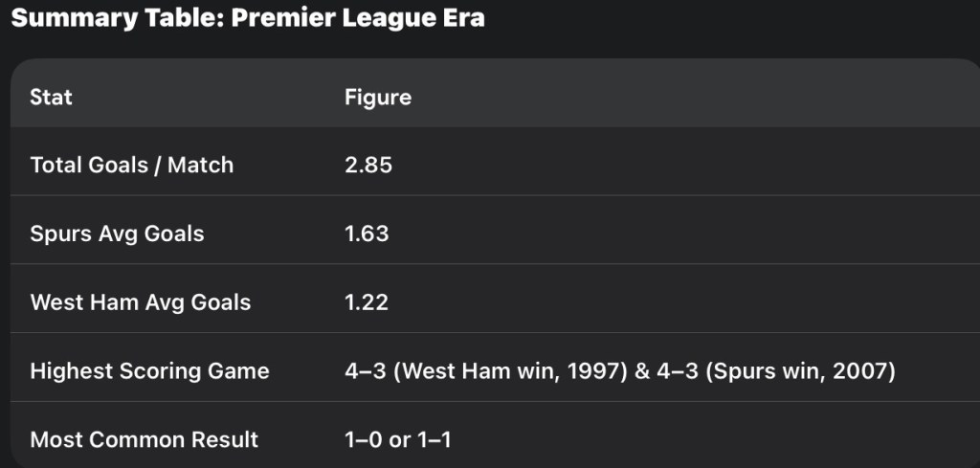Image resolution: width=980 pixels, height=468 pixels.
Task: Click the 1.22 figure value
Action: tap(367, 302)
